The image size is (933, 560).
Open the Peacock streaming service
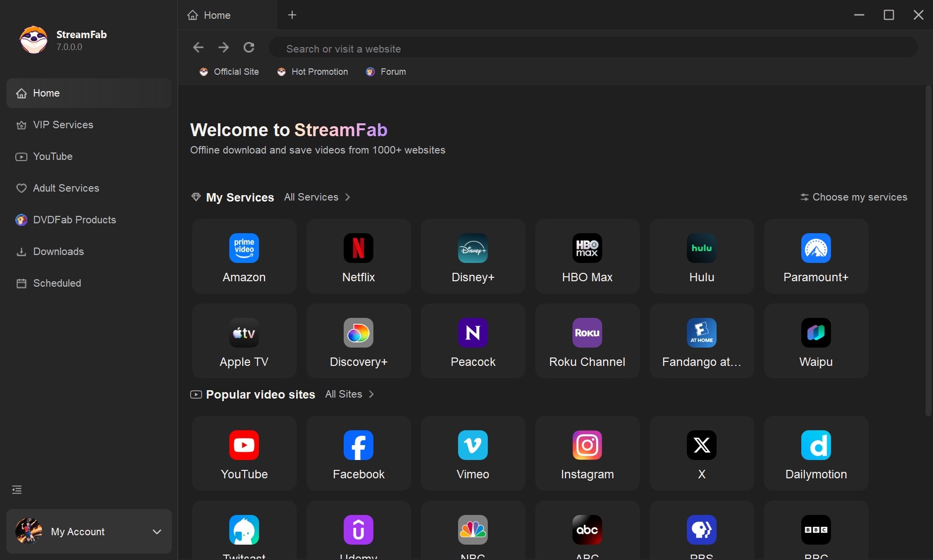(x=472, y=341)
